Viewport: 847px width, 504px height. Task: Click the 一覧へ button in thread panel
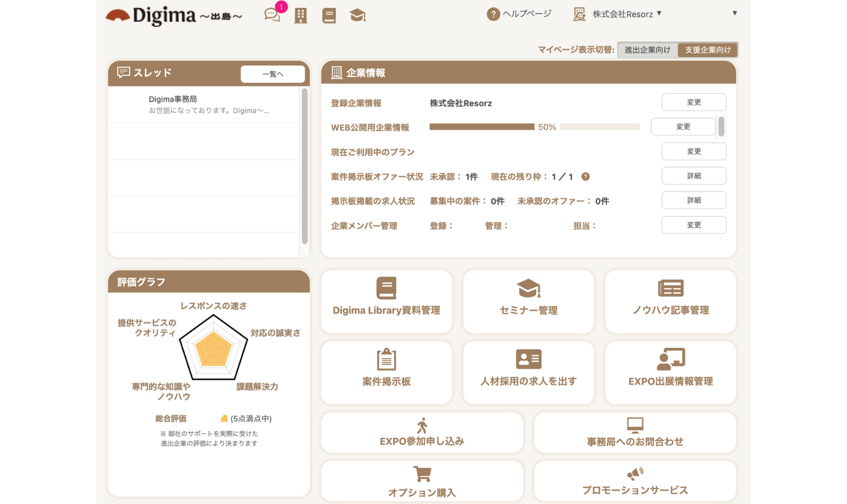click(x=272, y=74)
